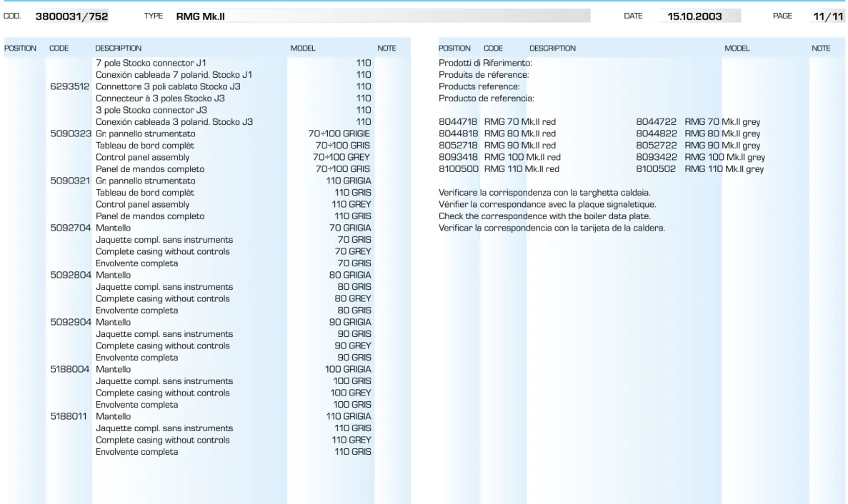Click 'Mantello' beside code 5092704
The height and width of the screenshot is (504, 848).
click(x=113, y=228)
